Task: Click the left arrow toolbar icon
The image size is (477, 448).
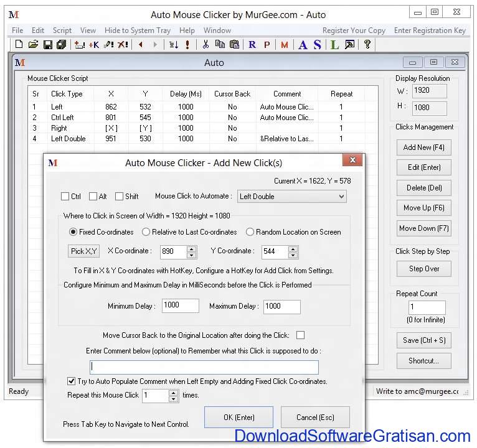Action: click(x=141, y=45)
